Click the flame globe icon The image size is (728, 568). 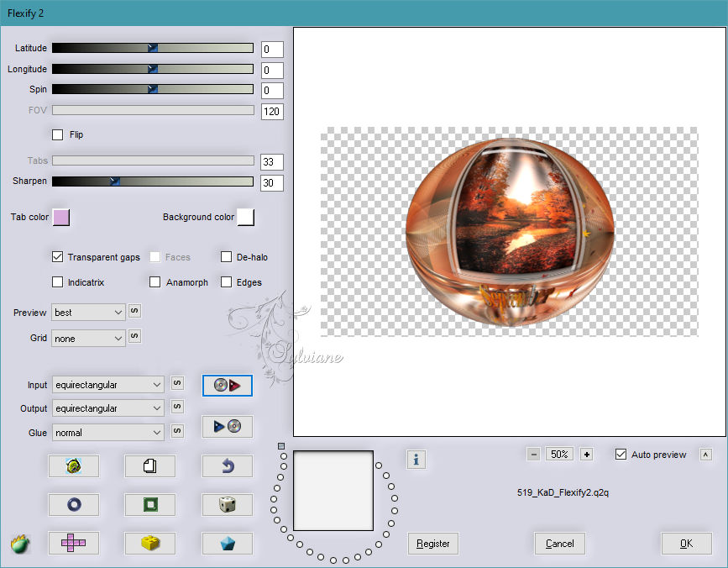click(20, 544)
